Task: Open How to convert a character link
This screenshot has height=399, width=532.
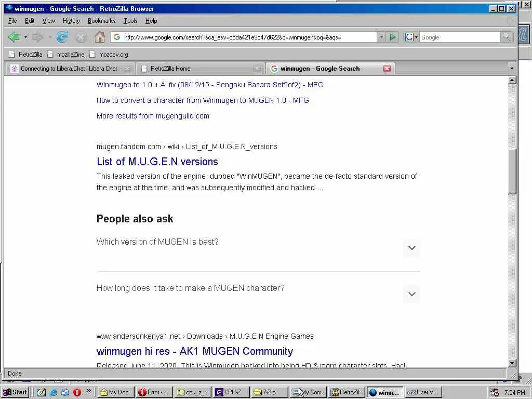Action: pyautogui.click(x=203, y=100)
